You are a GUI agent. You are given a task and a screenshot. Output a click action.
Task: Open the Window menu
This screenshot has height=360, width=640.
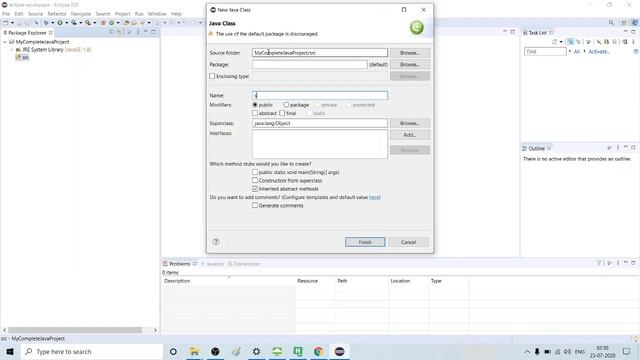pos(157,14)
